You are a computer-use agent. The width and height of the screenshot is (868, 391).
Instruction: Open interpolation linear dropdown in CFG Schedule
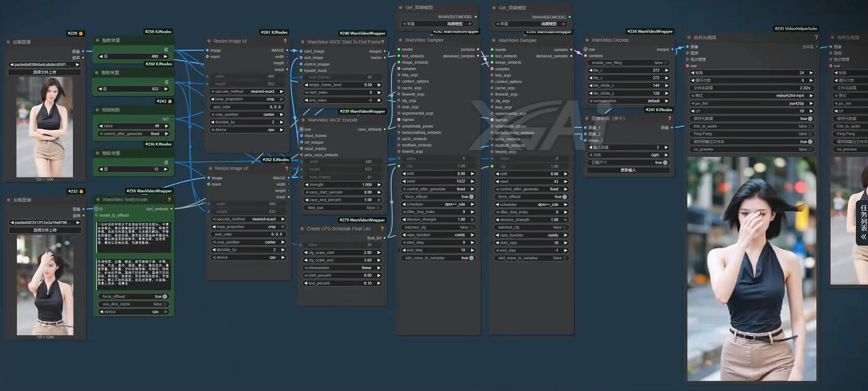(x=343, y=268)
